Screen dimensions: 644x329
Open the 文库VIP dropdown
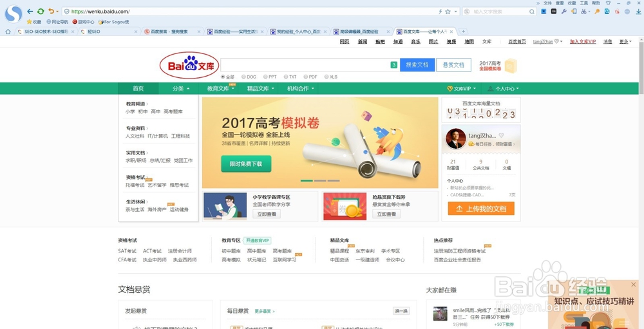pos(461,88)
